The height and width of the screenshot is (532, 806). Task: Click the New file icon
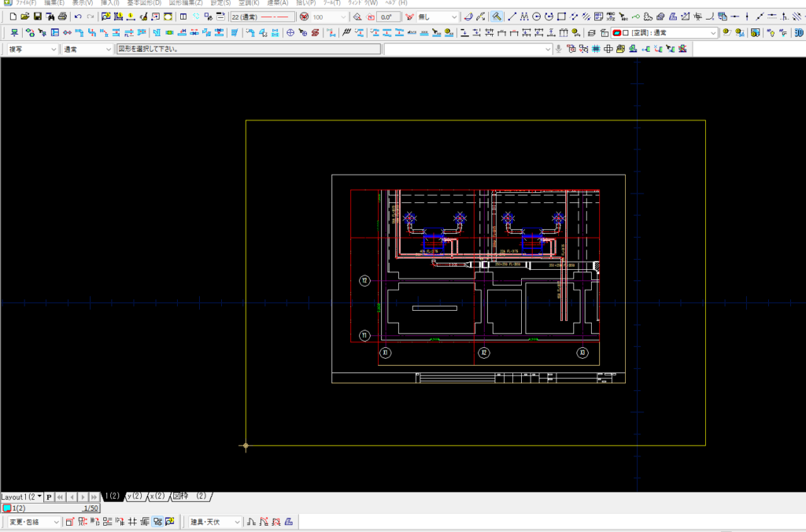[13, 17]
